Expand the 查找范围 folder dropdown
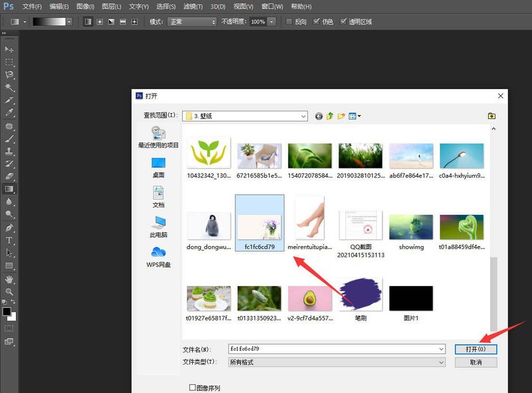Viewport: 532px width, 393px height. pos(303,116)
